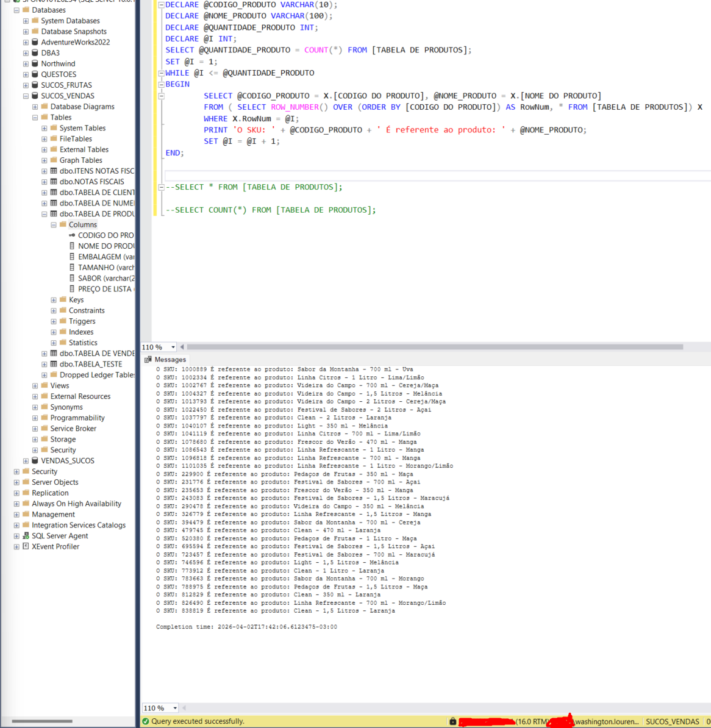Click the washington.louren login in status bar

tap(606, 721)
